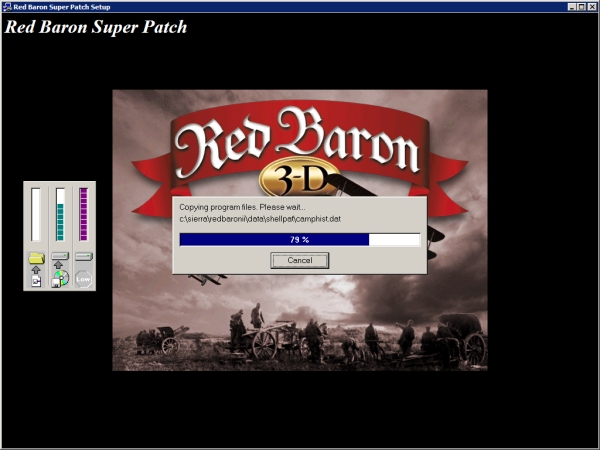The image size is (600, 450).
Task: Click the hard drive icon above the Low sign
Action: coord(84,257)
